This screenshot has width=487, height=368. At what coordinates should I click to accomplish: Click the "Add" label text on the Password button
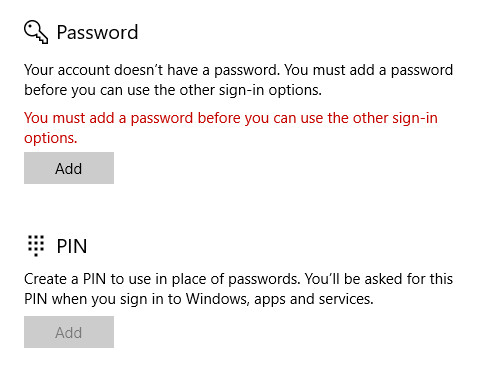[69, 169]
